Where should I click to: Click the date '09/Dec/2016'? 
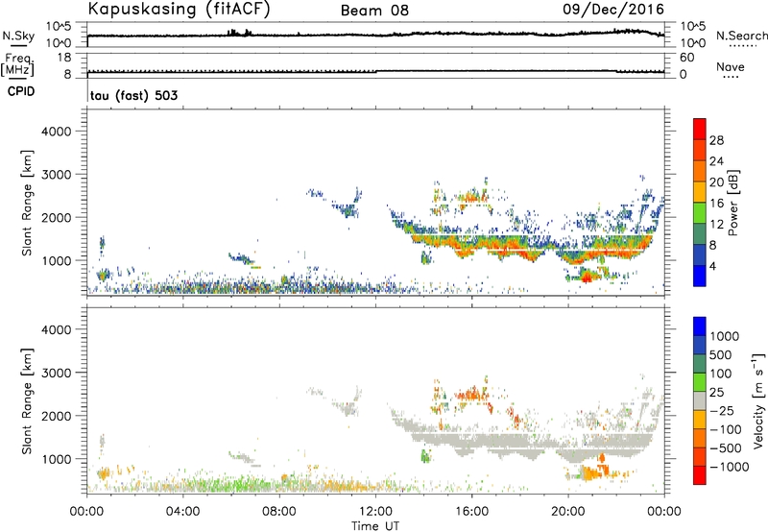pos(613,10)
